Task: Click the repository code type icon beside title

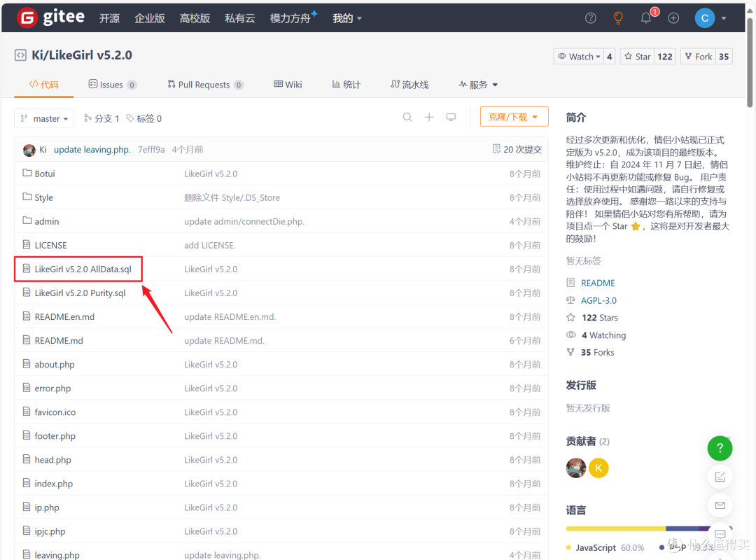Action: tap(20, 55)
